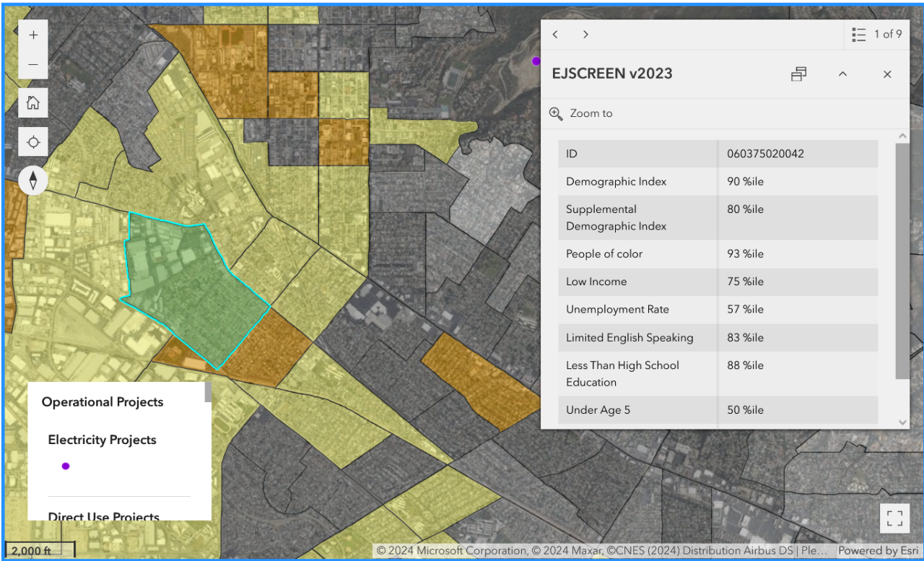Click the Zoom to link
Screen dimensions: 924x561
[x=592, y=113]
